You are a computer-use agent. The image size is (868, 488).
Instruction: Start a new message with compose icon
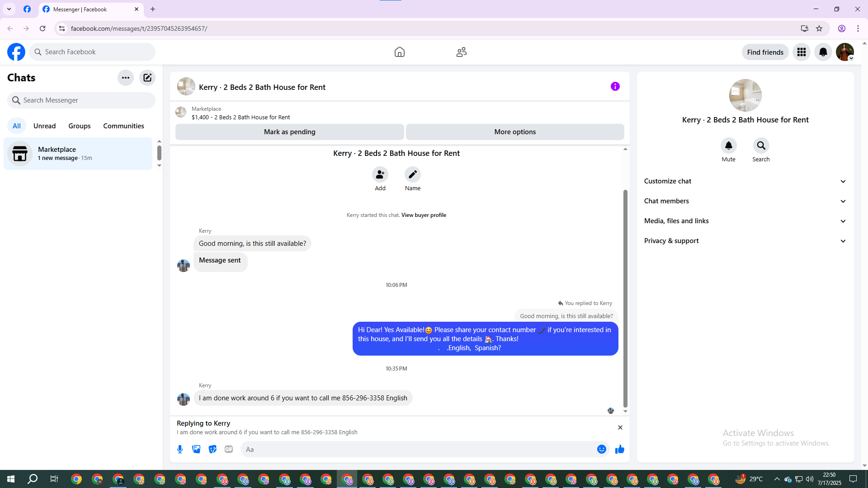[147, 78]
